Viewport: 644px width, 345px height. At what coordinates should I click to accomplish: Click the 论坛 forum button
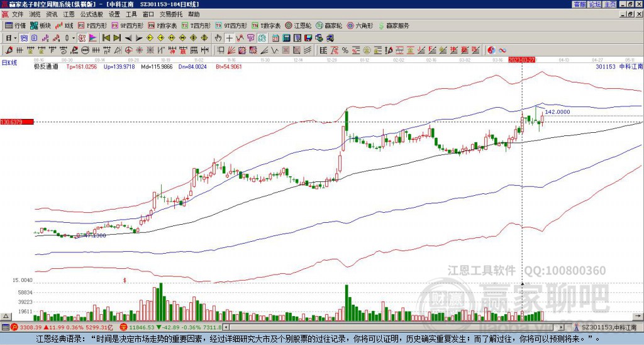click(595, 4)
